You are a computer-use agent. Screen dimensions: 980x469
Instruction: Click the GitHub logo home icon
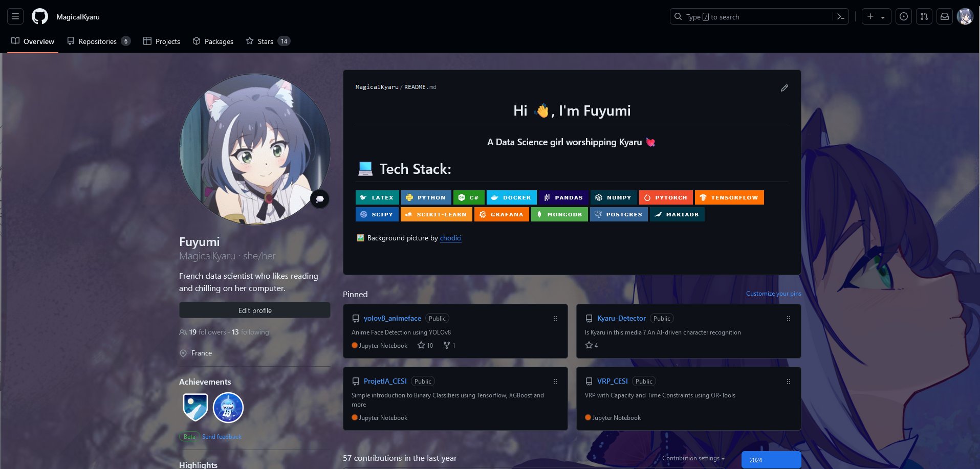click(x=40, y=17)
